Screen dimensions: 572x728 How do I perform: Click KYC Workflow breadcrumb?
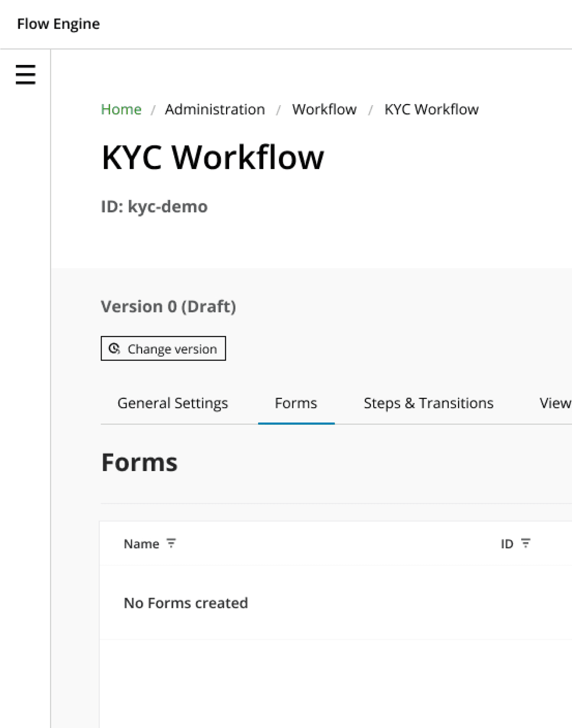431,109
